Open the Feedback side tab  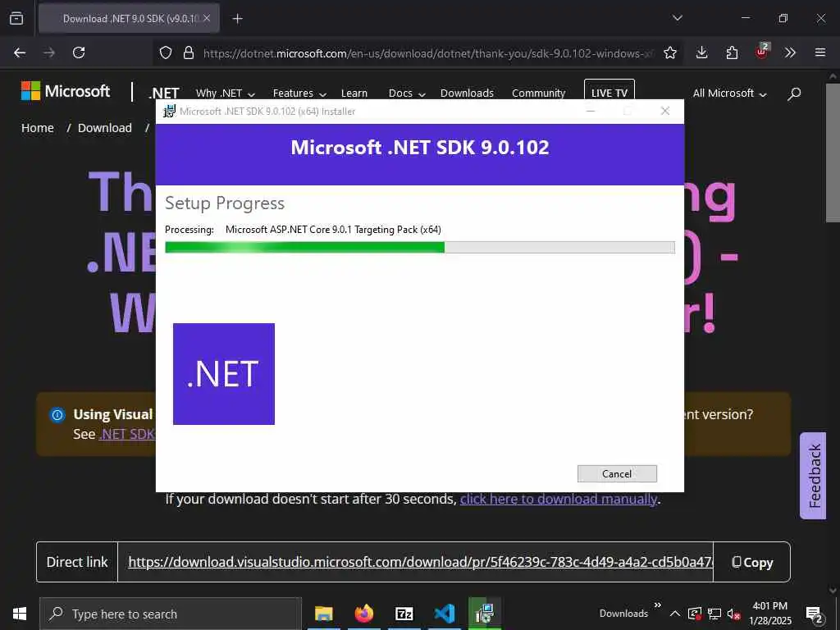pyautogui.click(x=813, y=476)
